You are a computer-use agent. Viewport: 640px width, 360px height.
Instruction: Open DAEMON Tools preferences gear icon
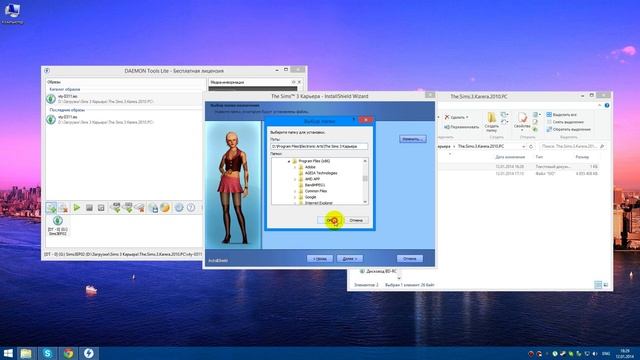[179, 208]
